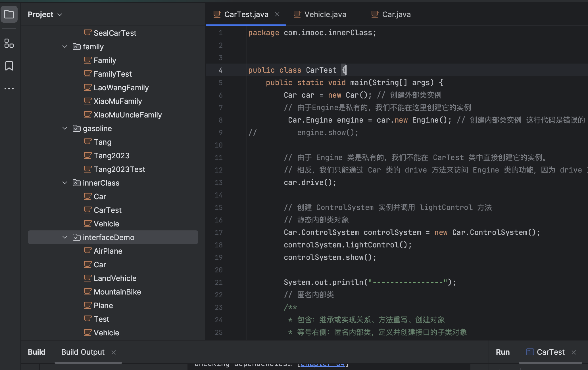Select the Tang2023Test class
This screenshot has height=370, width=588.
click(120, 169)
